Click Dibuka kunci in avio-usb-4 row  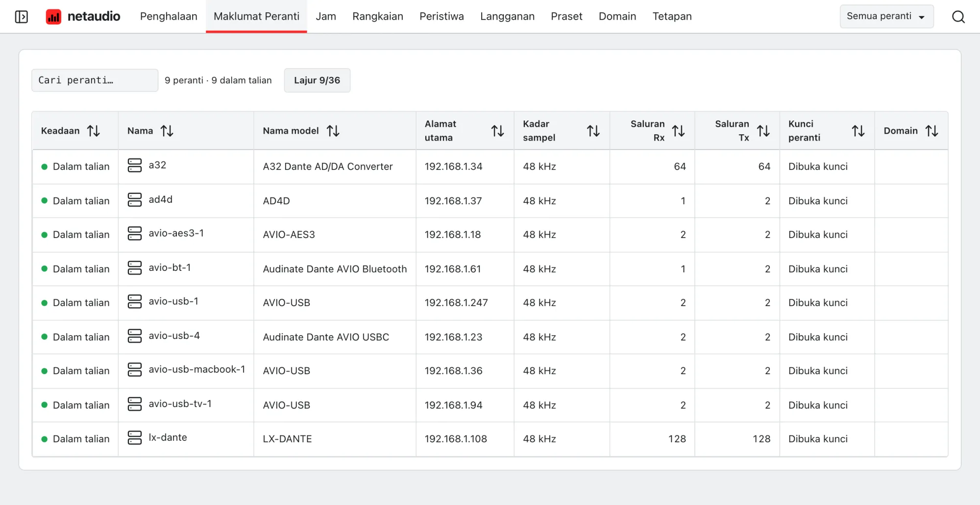[x=818, y=337]
